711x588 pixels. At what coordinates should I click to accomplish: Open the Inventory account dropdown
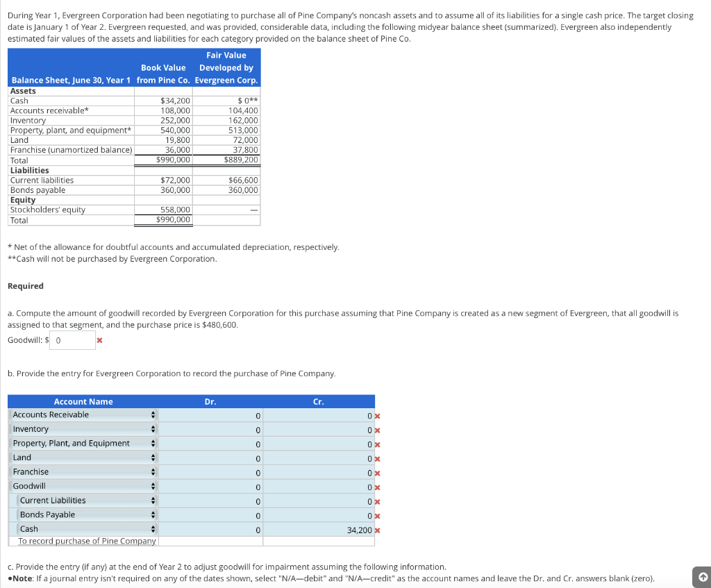point(83,429)
